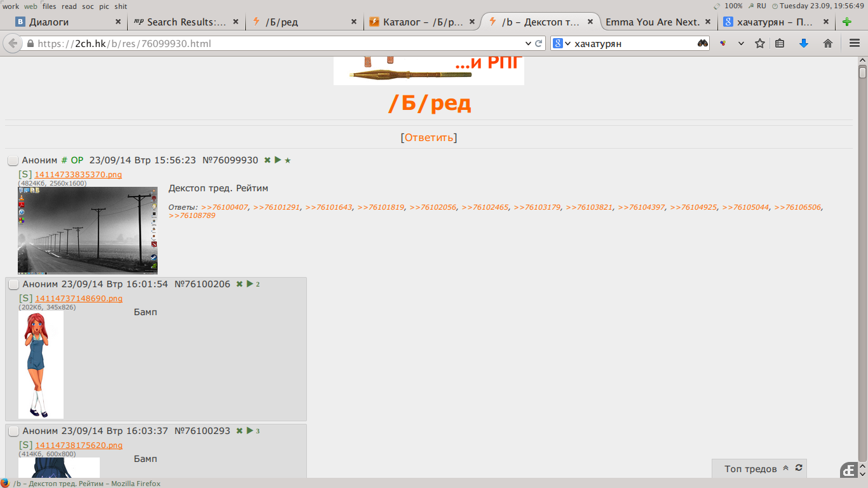Switch to the 'files' workspace
The image size is (868, 488).
(50, 6)
